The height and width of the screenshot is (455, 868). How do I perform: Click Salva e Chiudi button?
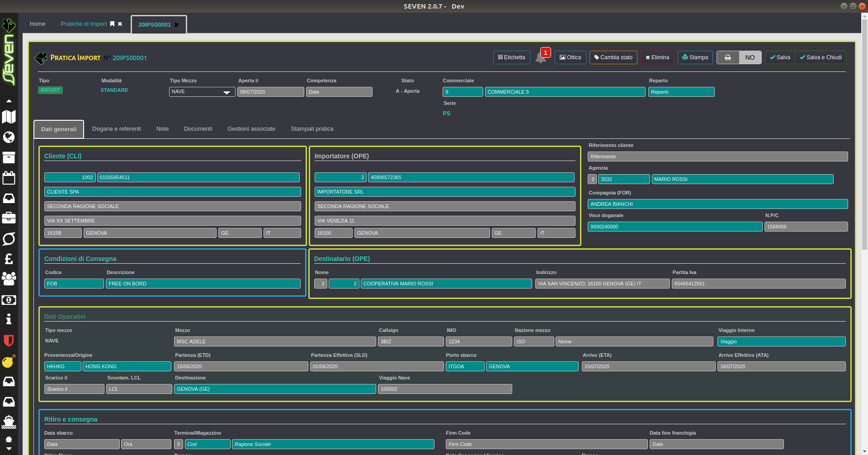(821, 57)
